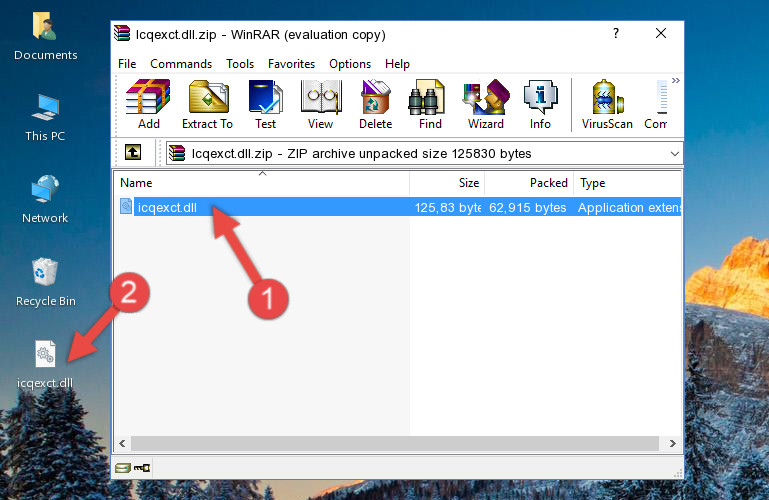Select the Recycle Bin desktop icon
Image resolution: width=769 pixels, height=500 pixels.
(46, 283)
